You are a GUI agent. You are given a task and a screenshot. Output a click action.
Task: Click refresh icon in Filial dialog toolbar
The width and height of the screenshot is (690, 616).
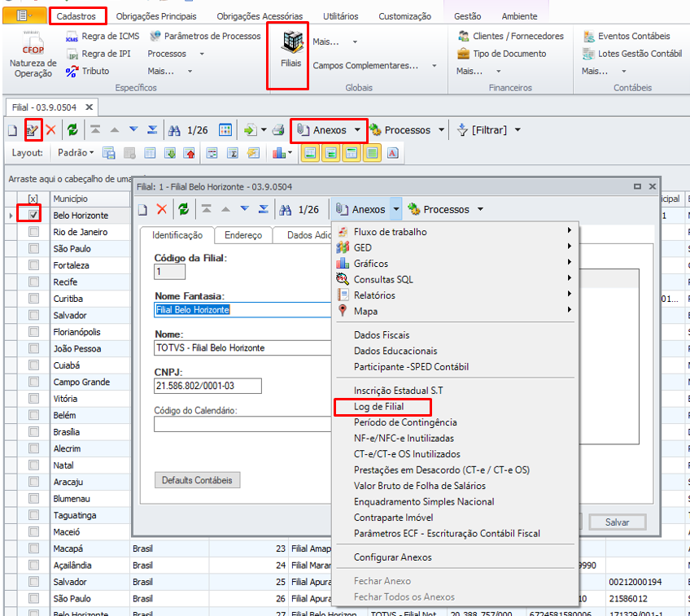coord(184,209)
